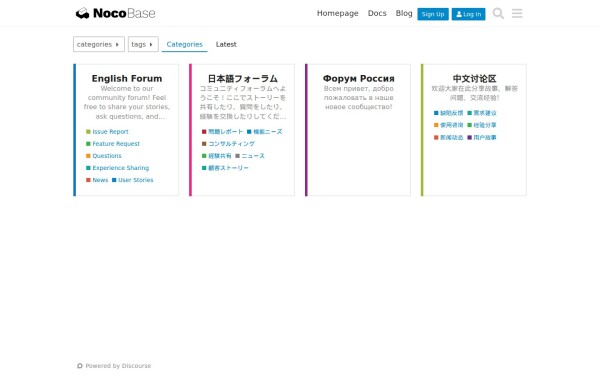The height and width of the screenshot is (375, 600).
Task: Open Issue Report subcategory
Action: click(x=107, y=132)
